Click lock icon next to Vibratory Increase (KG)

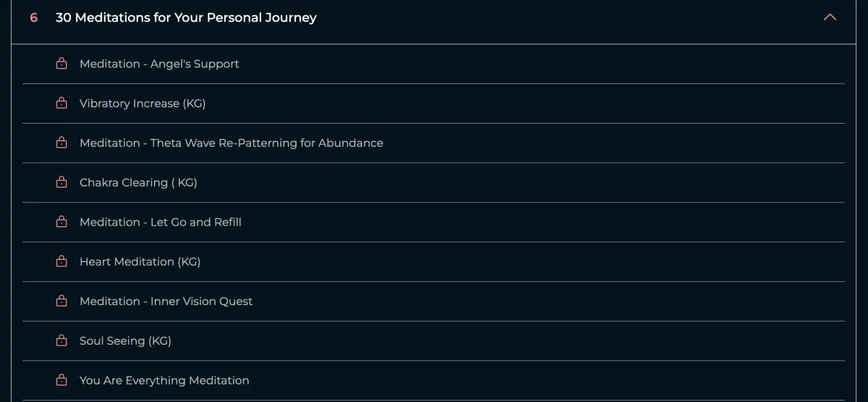[x=61, y=103]
